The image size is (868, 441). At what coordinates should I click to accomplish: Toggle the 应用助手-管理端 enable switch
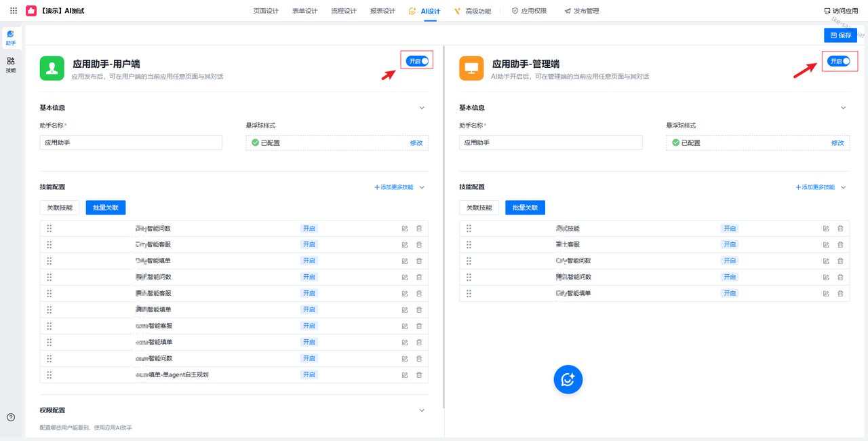tap(839, 61)
